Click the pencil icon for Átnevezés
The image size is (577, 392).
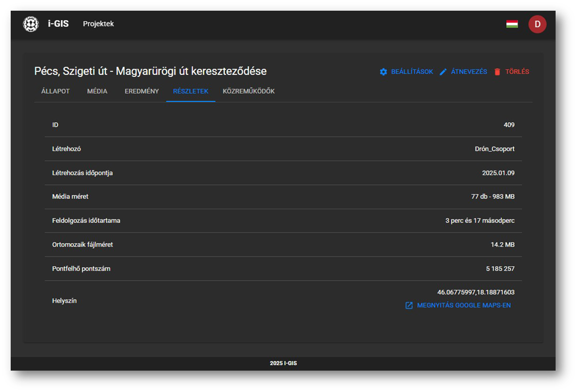[x=443, y=72]
